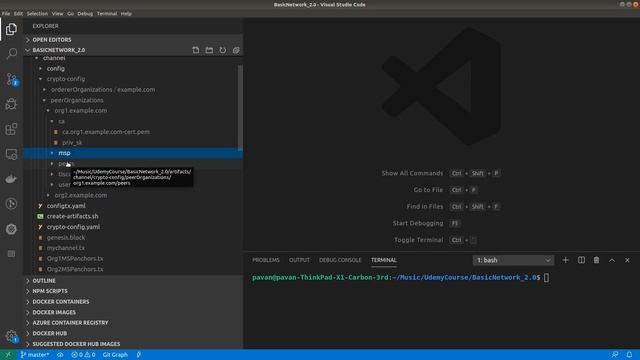This screenshot has height=360, width=640.
Task: Split the terminal pane
Action: click(x=581, y=260)
